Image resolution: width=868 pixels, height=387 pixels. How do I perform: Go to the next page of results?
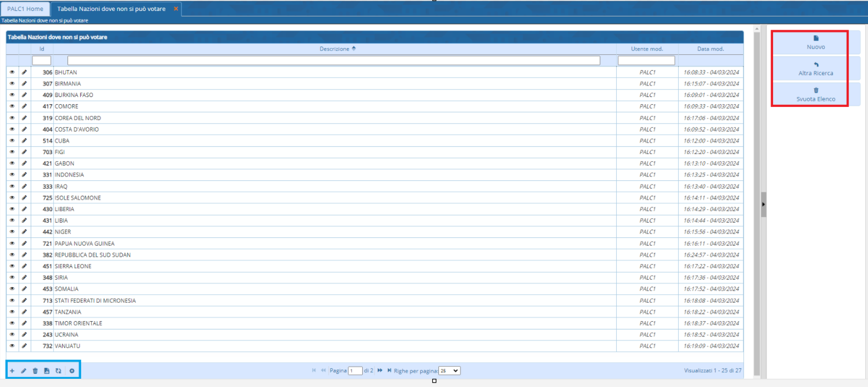[x=380, y=371]
